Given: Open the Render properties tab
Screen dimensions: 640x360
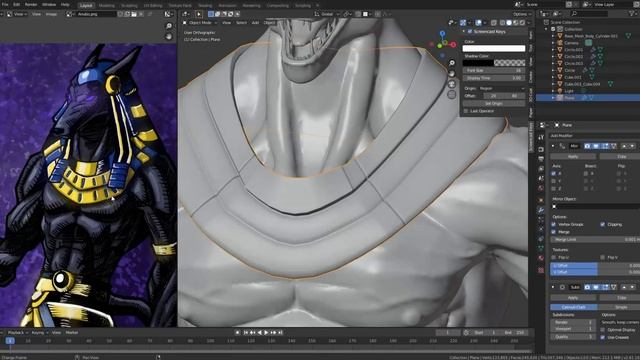Looking at the screenshot, I should coord(541,149).
